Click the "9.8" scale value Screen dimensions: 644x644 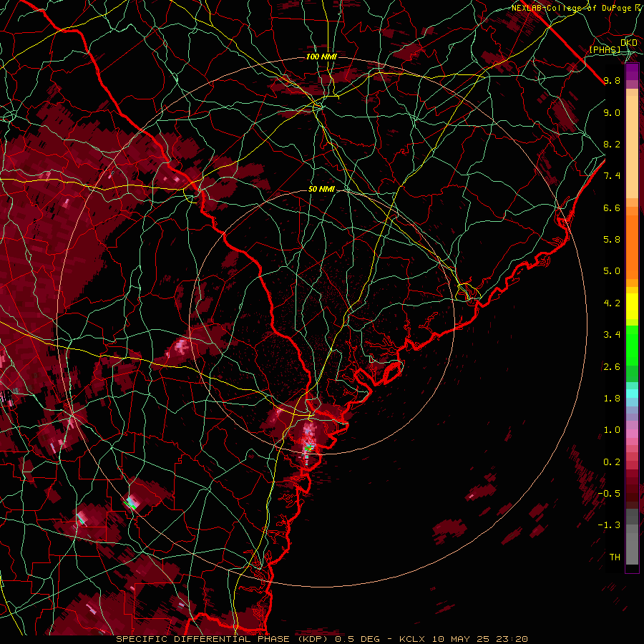coord(612,80)
